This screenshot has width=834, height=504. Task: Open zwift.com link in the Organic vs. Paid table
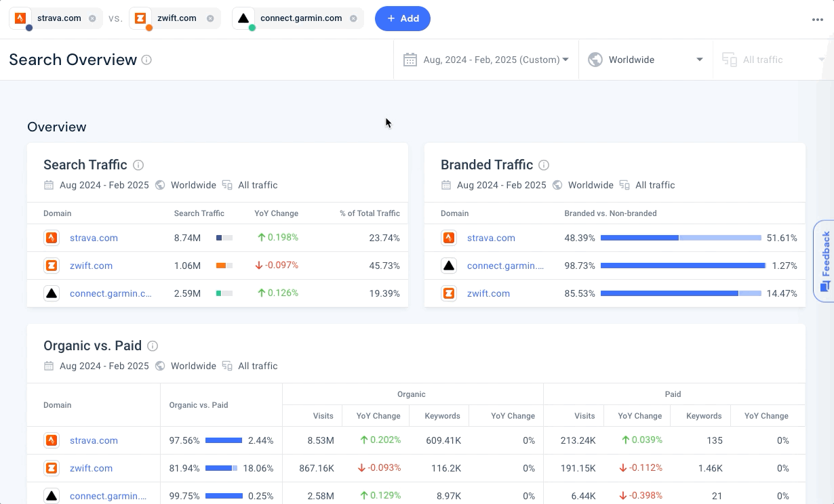point(91,468)
